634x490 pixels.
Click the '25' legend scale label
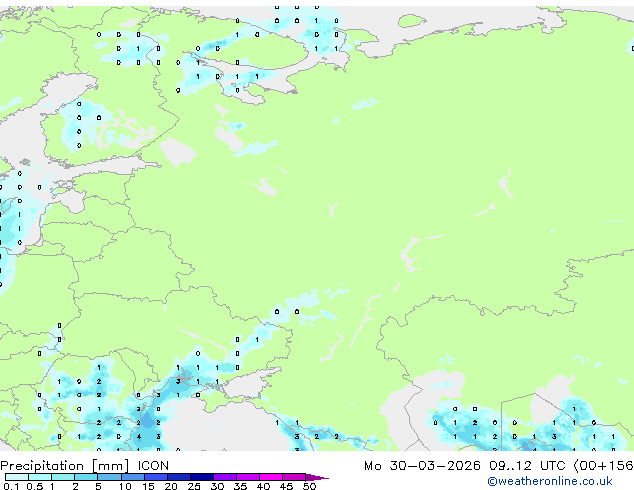194,486
